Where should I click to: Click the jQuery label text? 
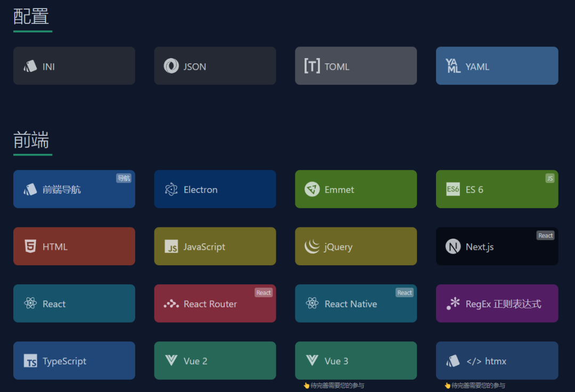338,247
